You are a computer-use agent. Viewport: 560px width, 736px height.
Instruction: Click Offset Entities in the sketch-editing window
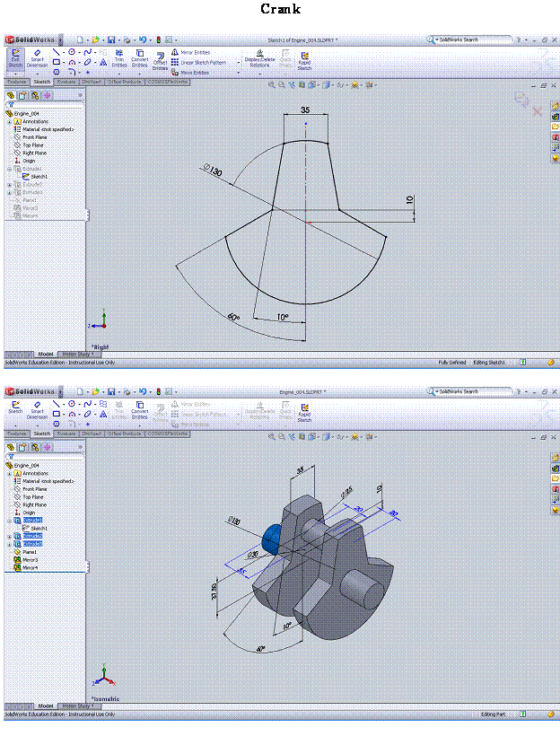pos(160,62)
